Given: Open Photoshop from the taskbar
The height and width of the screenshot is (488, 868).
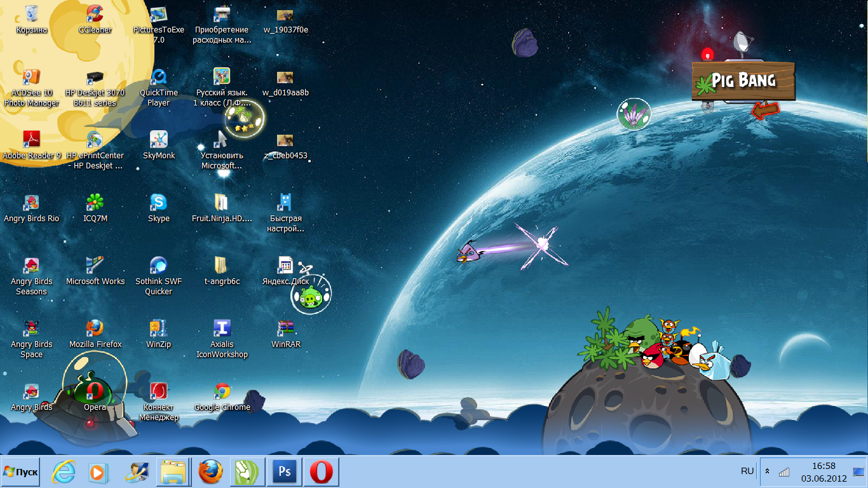Looking at the screenshot, I should click(x=285, y=472).
